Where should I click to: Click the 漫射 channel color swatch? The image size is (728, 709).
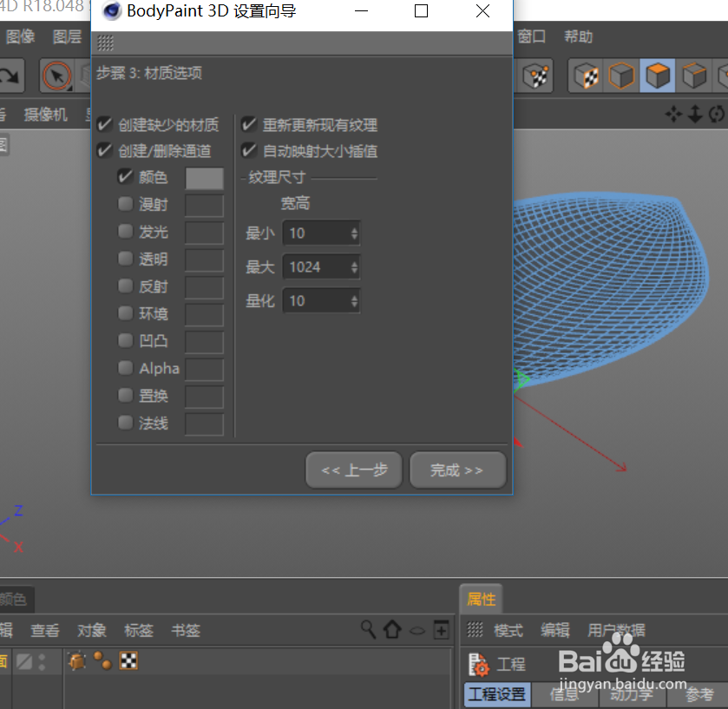pos(204,206)
